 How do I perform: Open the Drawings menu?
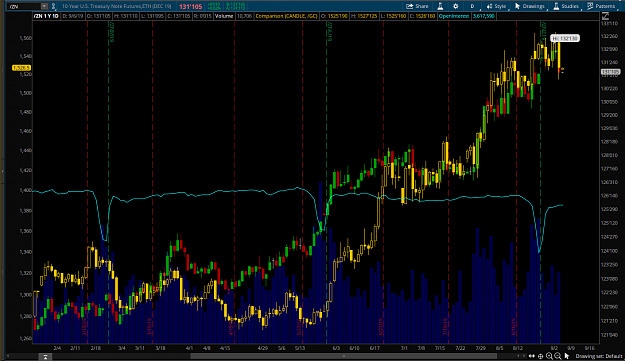(530, 6)
